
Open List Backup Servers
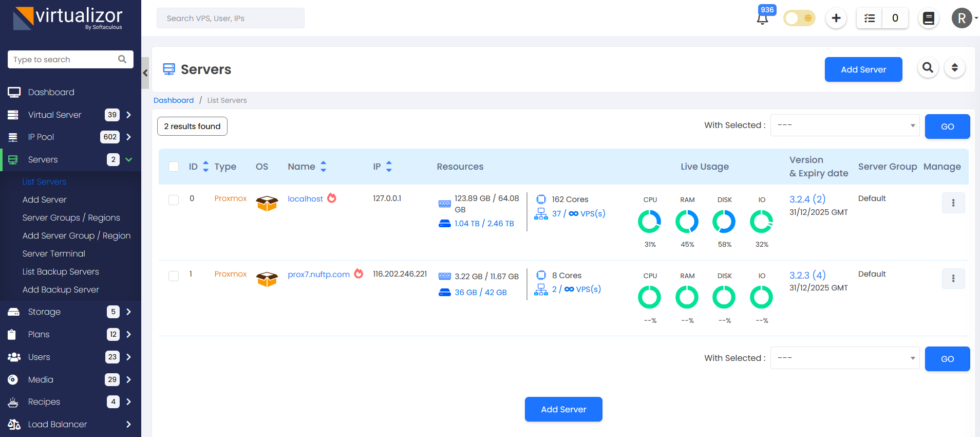(x=61, y=272)
